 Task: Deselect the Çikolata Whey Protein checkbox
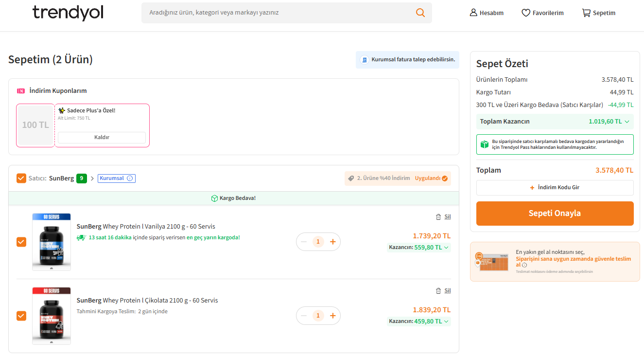pos(21,316)
